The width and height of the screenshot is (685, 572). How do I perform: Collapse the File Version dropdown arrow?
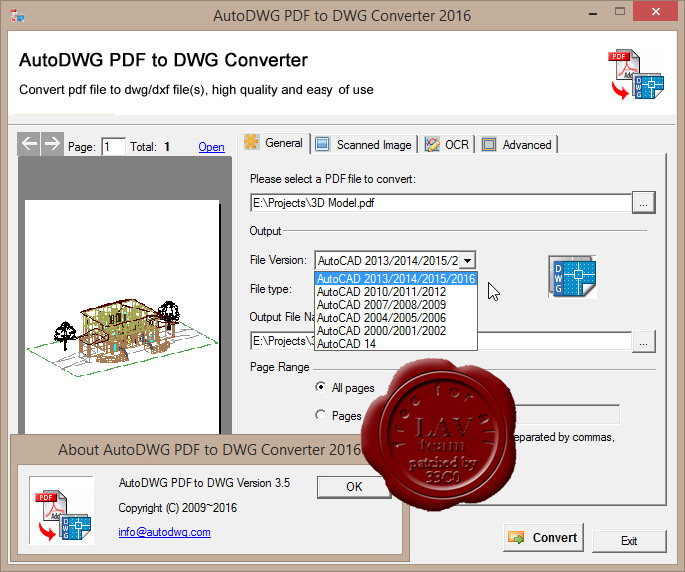(x=467, y=261)
